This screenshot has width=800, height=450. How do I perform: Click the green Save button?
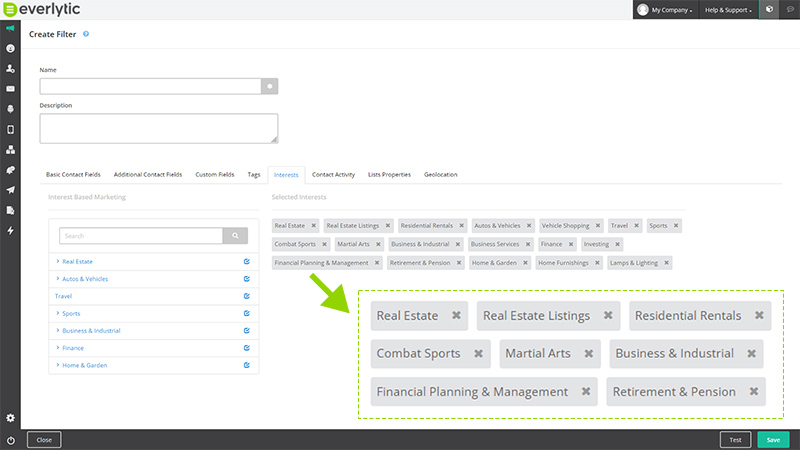(x=773, y=440)
